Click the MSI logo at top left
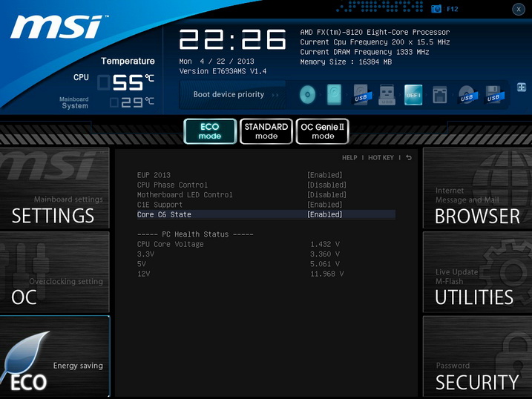This screenshot has width=532, height=399. coord(58,27)
